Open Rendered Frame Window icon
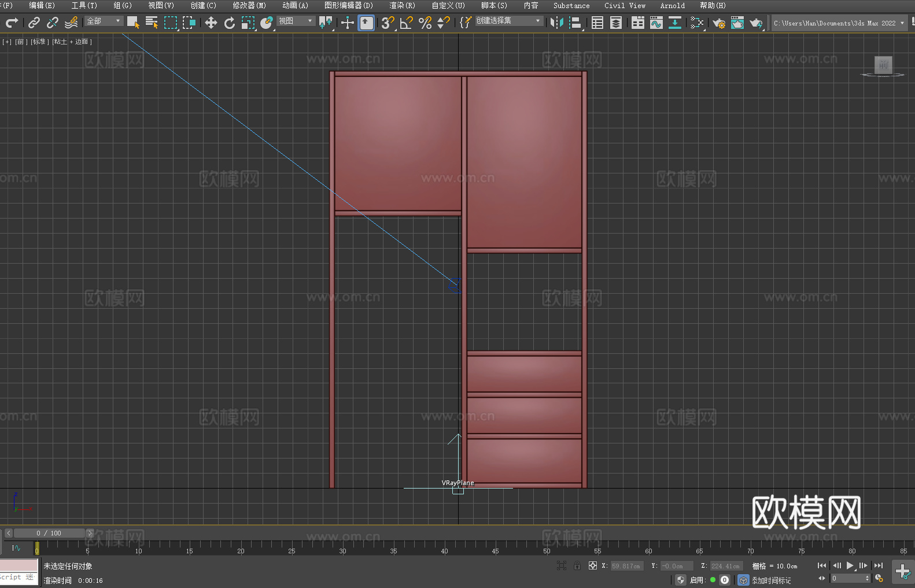 (737, 23)
